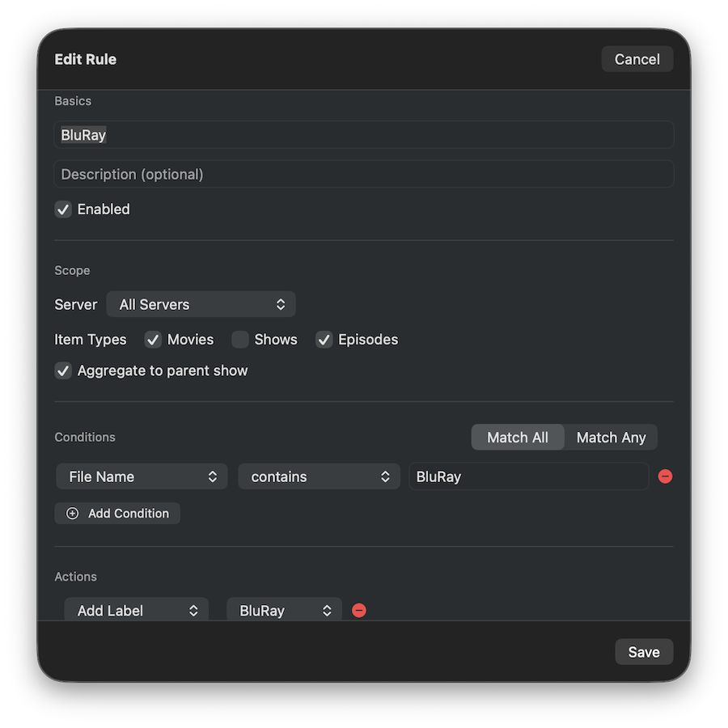Remove the Add Label BluRay action
728x728 pixels.
[x=359, y=610]
